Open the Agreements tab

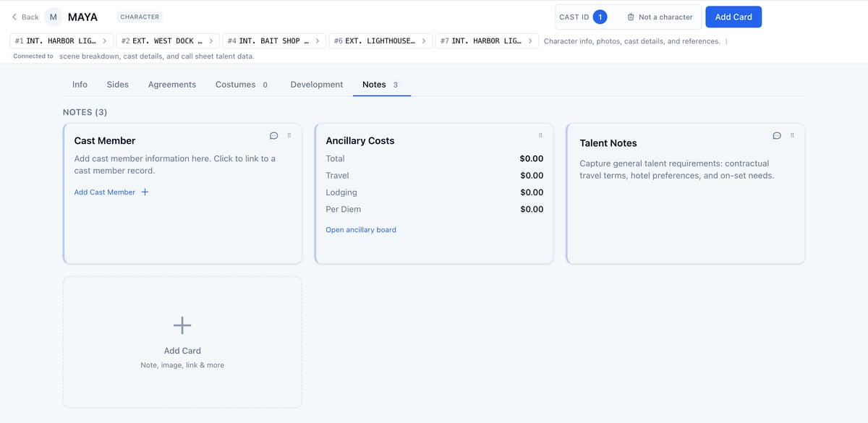pyautogui.click(x=172, y=85)
